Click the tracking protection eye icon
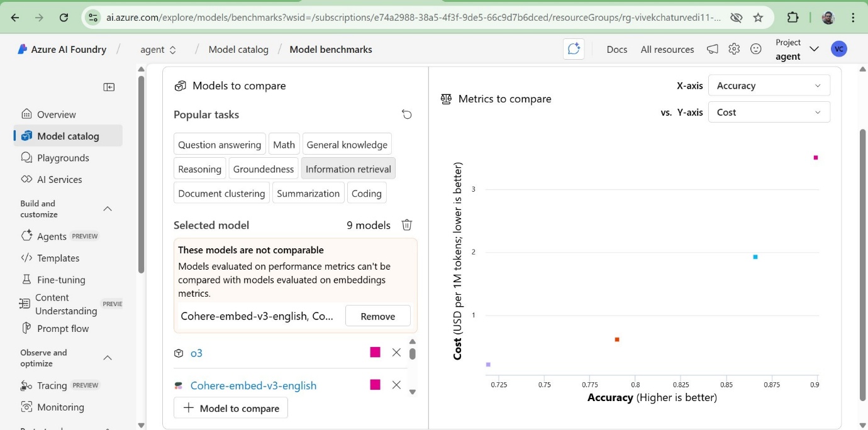 [x=736, y=18]
